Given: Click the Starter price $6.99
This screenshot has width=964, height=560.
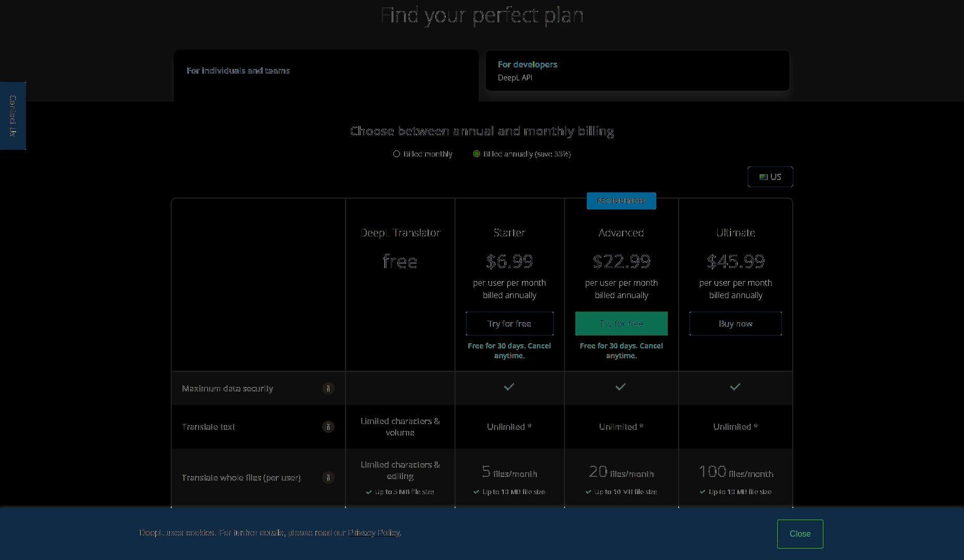Looking at the screenshot, I should coord(509,261).
